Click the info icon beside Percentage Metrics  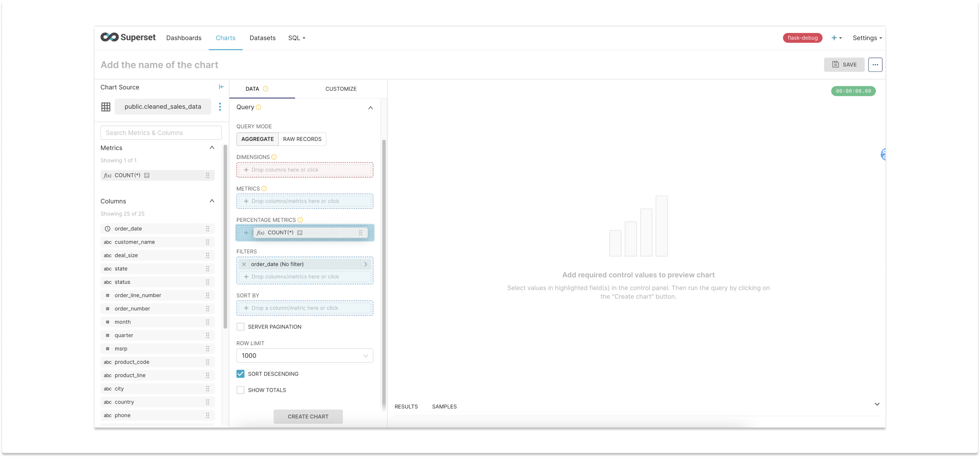300,220
